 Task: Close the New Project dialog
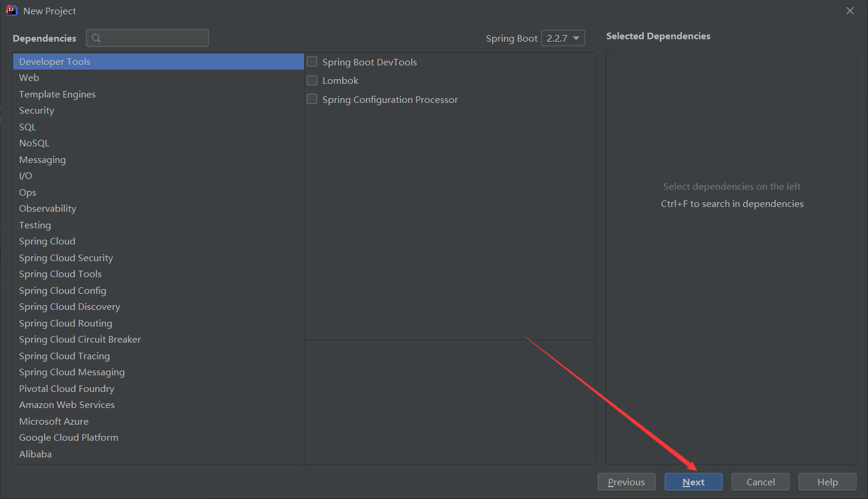click(850, 11)
